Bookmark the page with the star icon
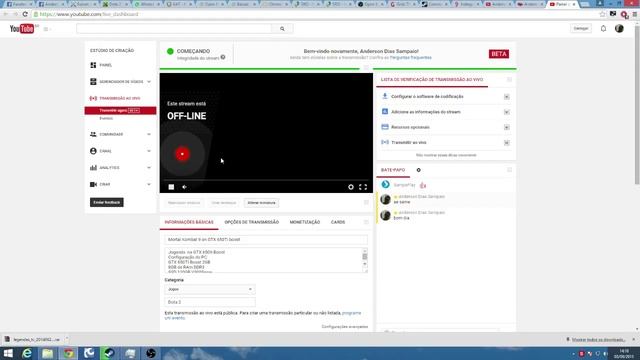The height and width of the screenshot is (360, 640). click(x=602, y=14)
